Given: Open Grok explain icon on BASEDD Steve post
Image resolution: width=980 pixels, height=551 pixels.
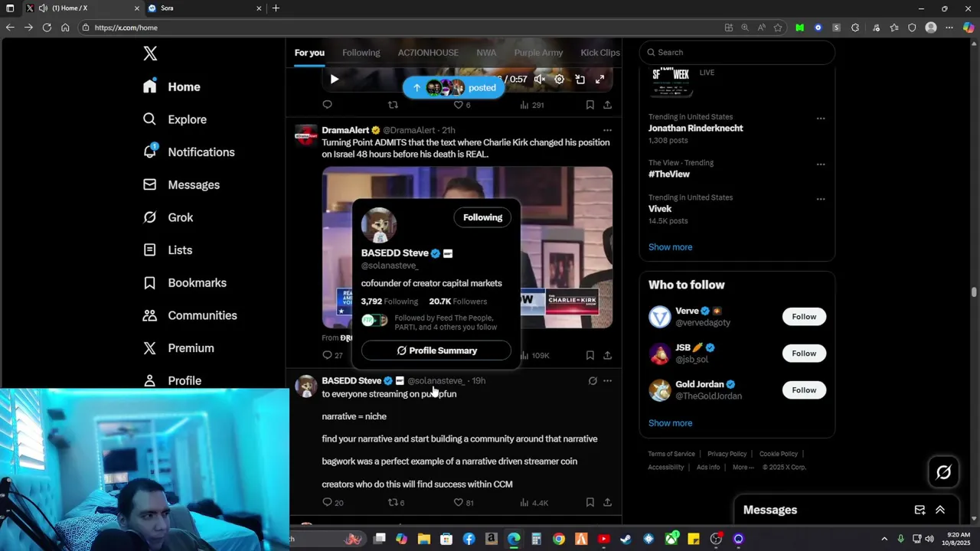Looking at the screenshot, I should point(593,380).
